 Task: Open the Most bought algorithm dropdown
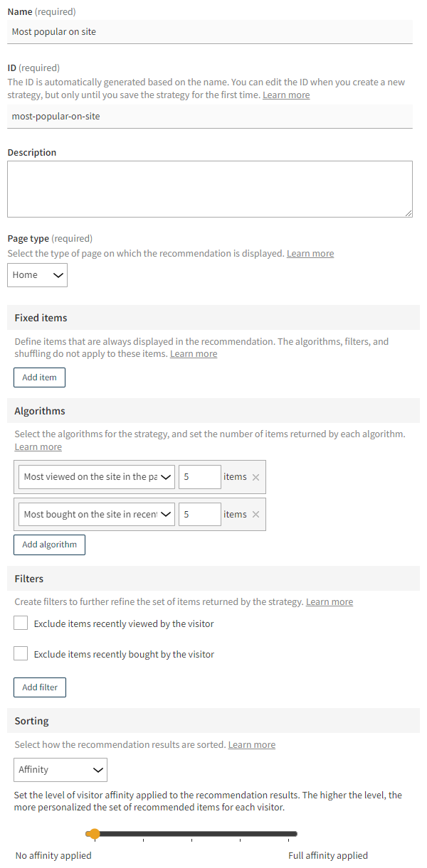click(96, 514)
